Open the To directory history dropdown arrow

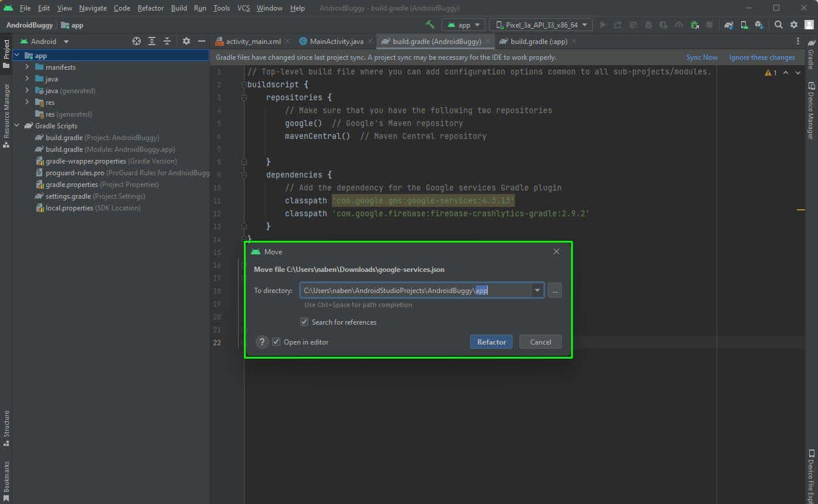[537, 290]
